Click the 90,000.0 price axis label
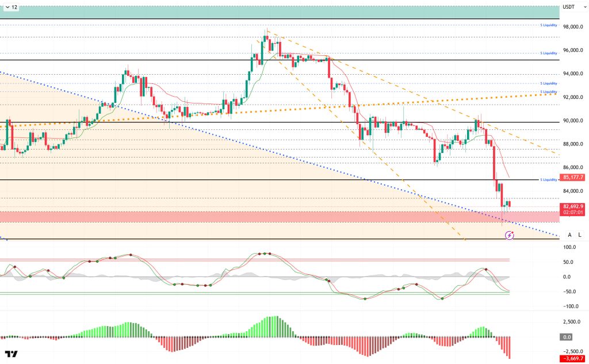This screenshot has width=589, height=364. (573, 121)
